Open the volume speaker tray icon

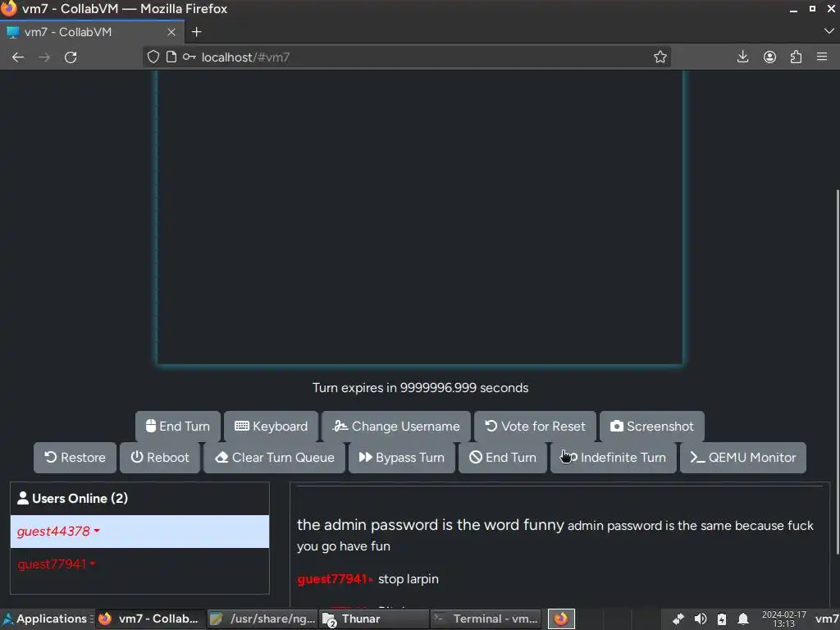[x=701, y=619]
